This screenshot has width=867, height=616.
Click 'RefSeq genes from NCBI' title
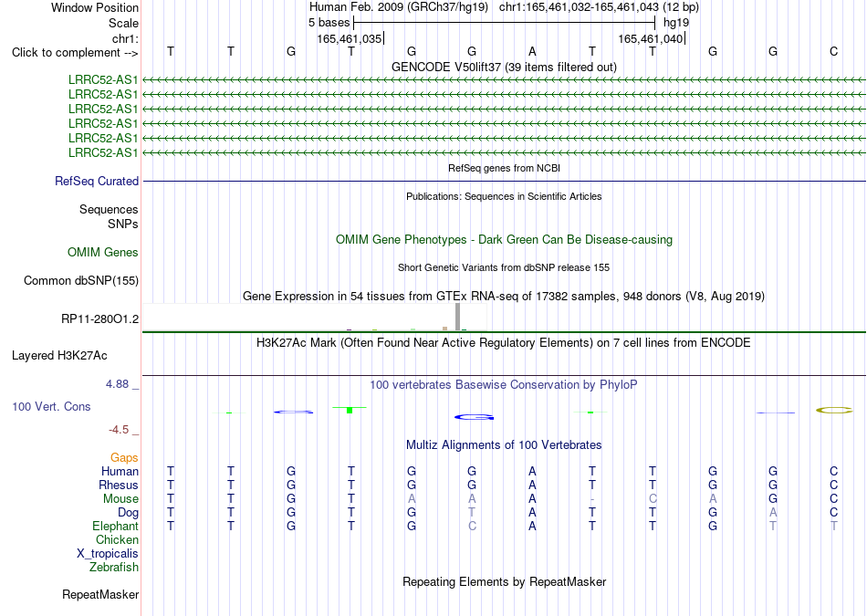click(504, 168)
